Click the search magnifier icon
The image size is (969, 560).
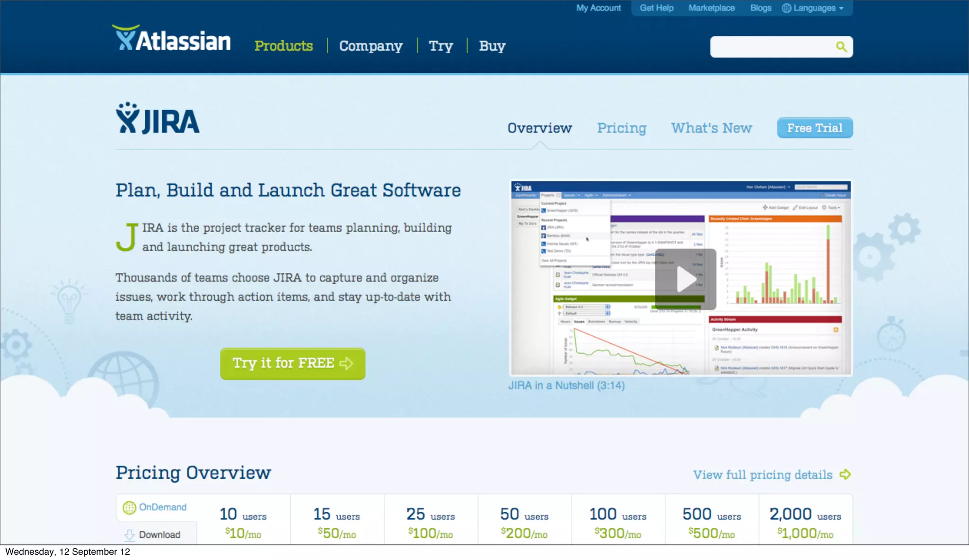click(841, 46)
